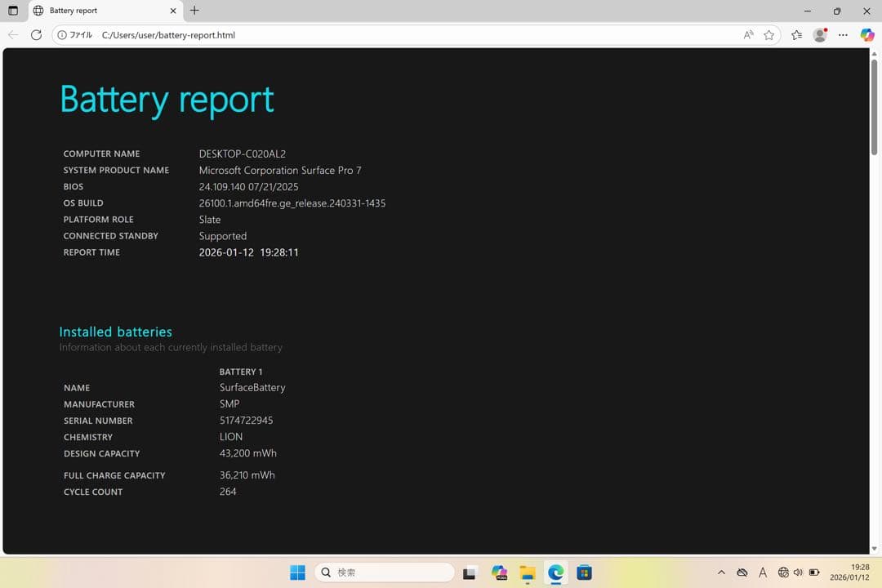Open File Explorer from the taskbar
882x588 pixels.
528,572
